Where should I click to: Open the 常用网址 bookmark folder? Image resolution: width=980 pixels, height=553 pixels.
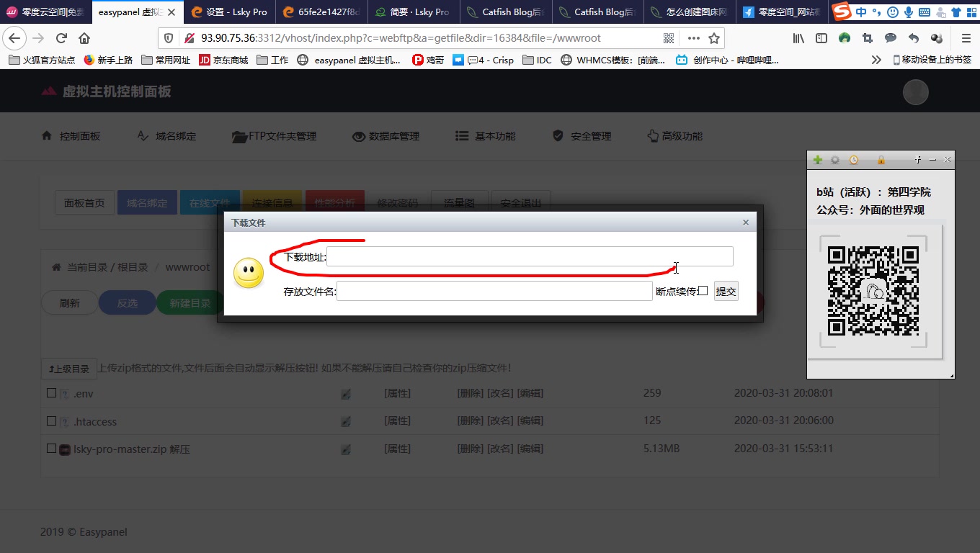pyautogui.click(x=166, y=60)
